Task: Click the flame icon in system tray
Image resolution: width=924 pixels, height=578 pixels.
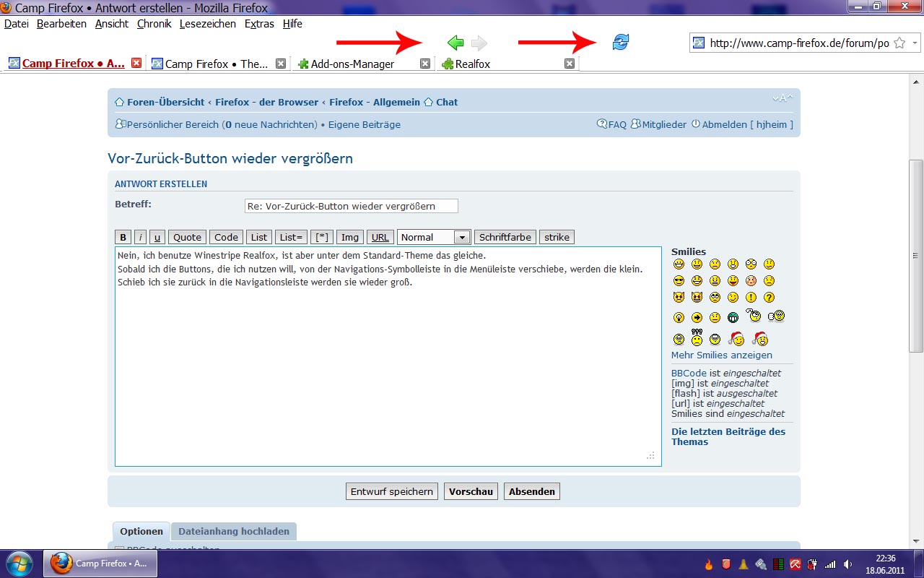Action: [708, 564]
